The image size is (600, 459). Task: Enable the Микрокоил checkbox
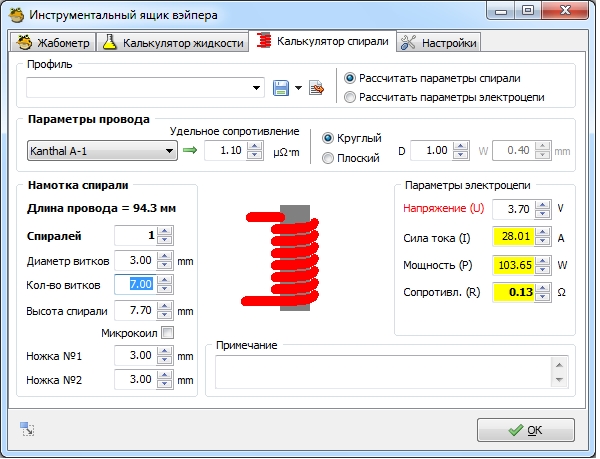pyautogui.click(x=167, y=332)
